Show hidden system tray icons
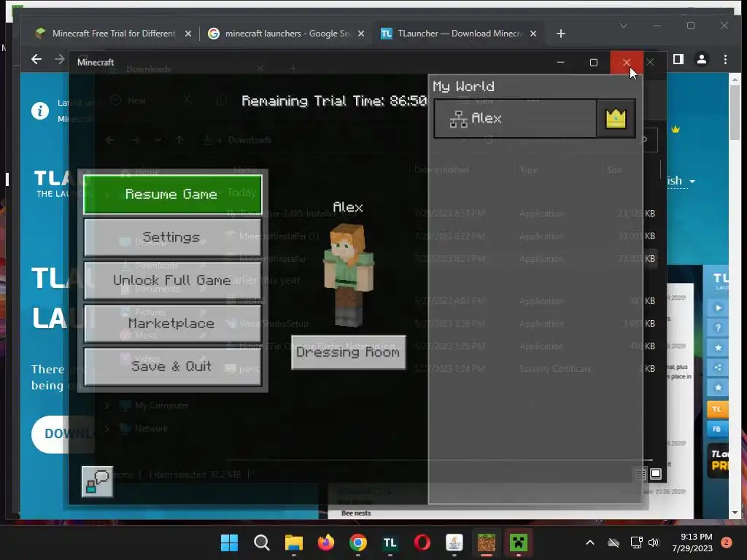Viewport: 747px width, 560px height. pos(589,542)
